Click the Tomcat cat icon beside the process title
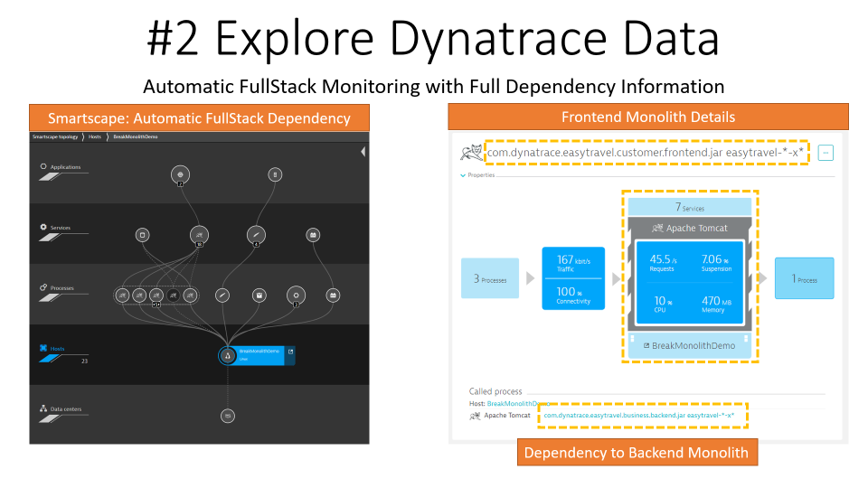The height and width of the screenshot is (488, 868). [x=472, y=153]
